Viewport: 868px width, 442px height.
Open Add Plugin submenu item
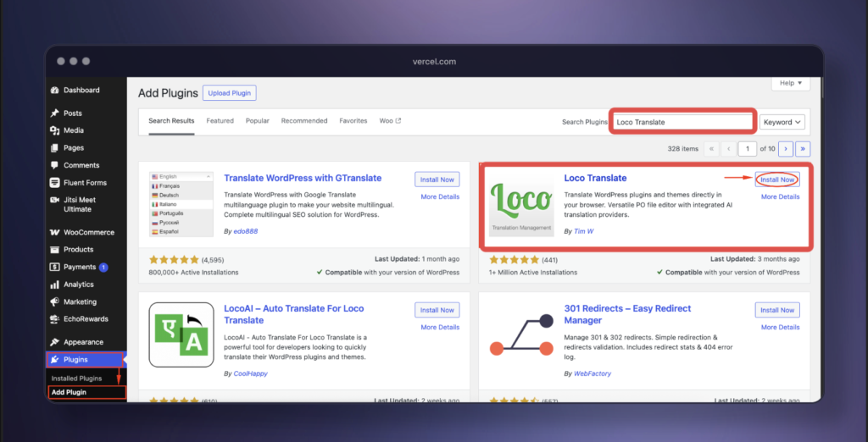tap(69, 392)
